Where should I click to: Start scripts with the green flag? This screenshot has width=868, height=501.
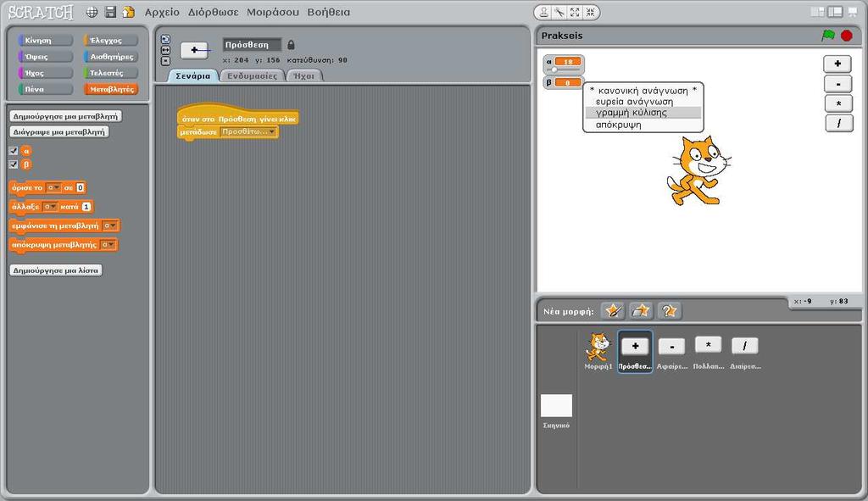pos(828,36)
